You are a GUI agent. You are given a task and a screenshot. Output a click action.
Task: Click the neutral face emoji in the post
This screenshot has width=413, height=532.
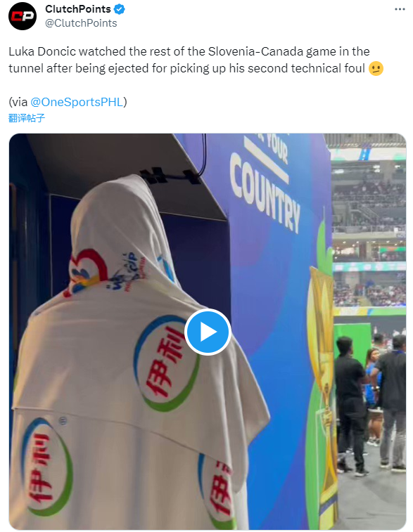(x=376, y=69)
